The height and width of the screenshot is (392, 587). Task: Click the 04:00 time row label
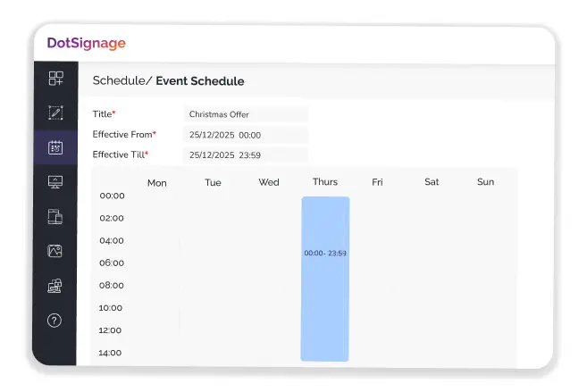pos(112,240)
